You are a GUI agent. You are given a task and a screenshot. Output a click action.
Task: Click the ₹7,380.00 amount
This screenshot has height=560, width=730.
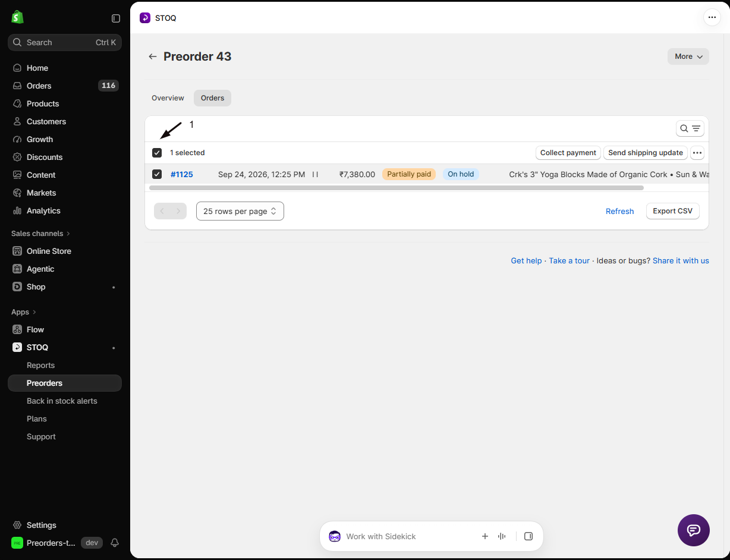357,174
